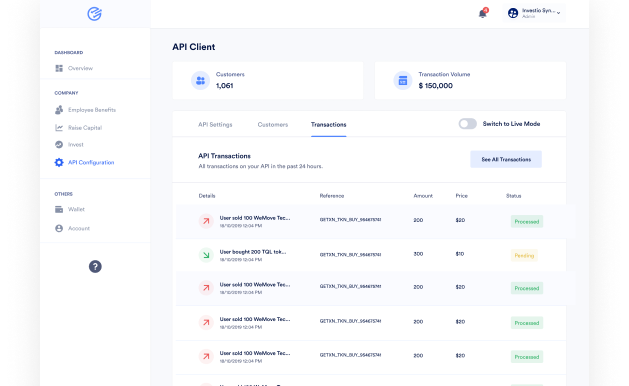The image size is (629, 386).
Task: Open the Employee Benefits page
Action: [92, 110]
